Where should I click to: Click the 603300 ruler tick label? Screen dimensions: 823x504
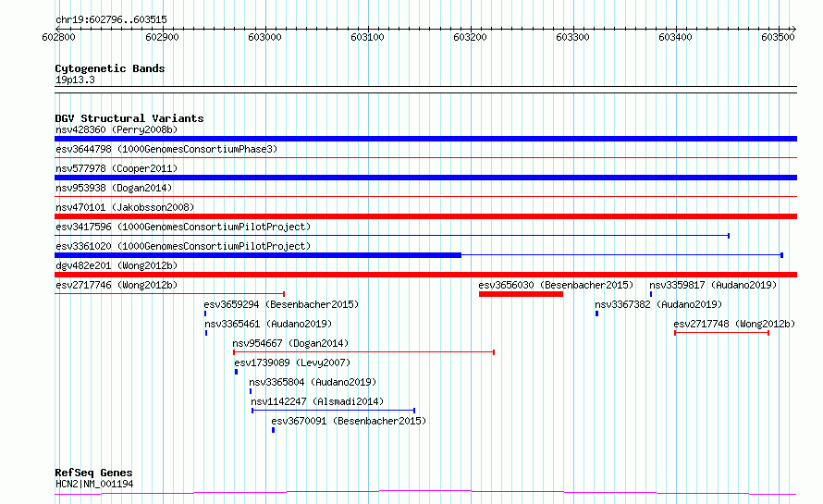tap(572, 37)
